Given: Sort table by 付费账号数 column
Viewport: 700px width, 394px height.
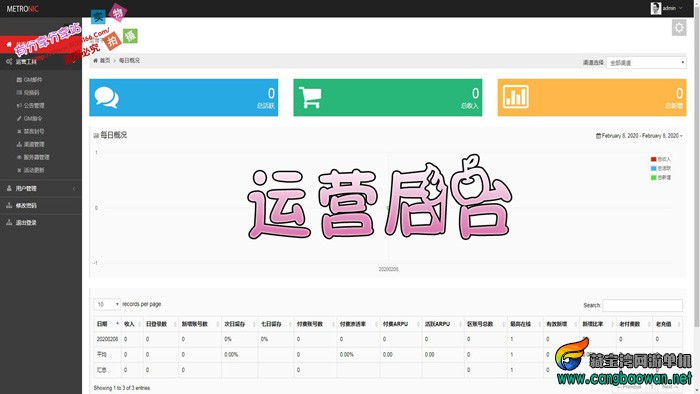Looking at the screenshot, I should (x=315, y=324).
